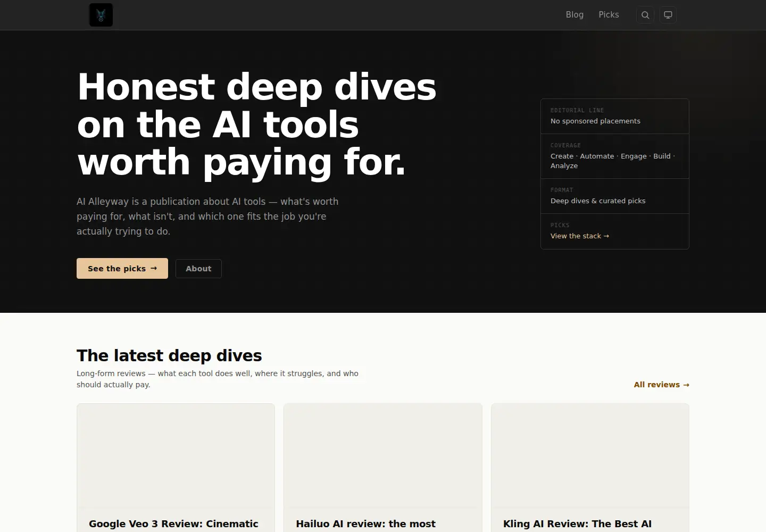Open the Picks nav item

point(609,15)
